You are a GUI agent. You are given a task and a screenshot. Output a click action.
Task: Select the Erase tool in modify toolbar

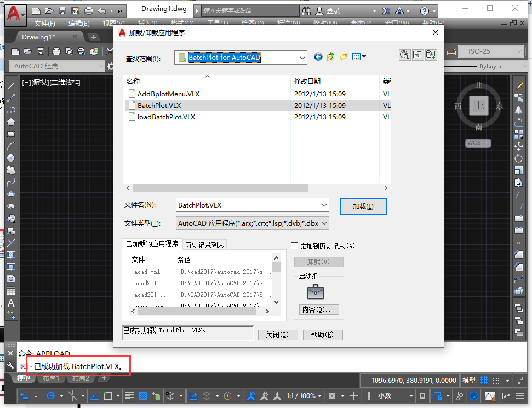pyautogui.click(x=519, y=86)
